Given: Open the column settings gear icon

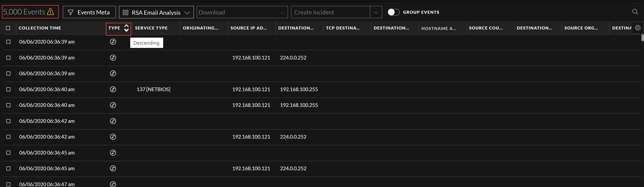Looking at the screenshot, I should (x=638, y=28).
